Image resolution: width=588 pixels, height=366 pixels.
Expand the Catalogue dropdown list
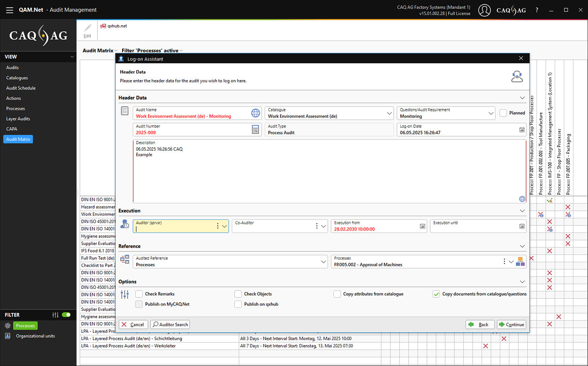coord(389,113)
